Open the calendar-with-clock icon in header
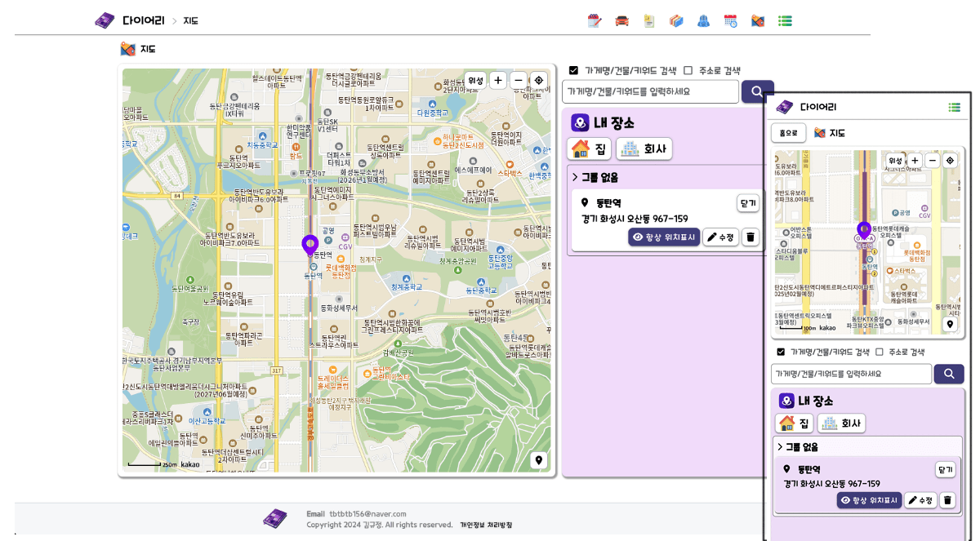Image resolution: width=980 pixels, height=541 pixels. coord(730,21)
